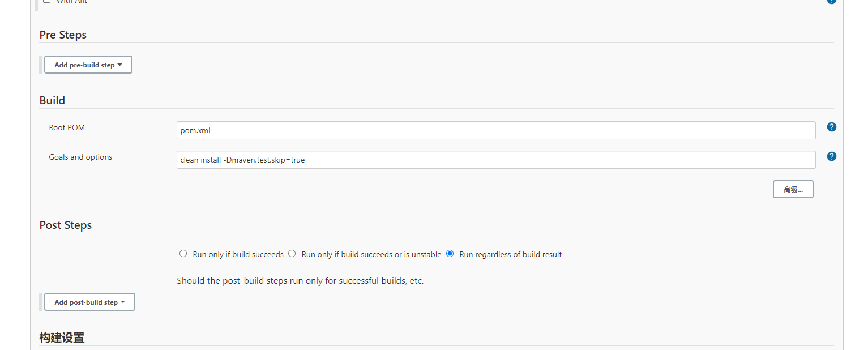Click the 'Goals and options' label
Screen dimensions: 868x350
[x=80, y=157]
